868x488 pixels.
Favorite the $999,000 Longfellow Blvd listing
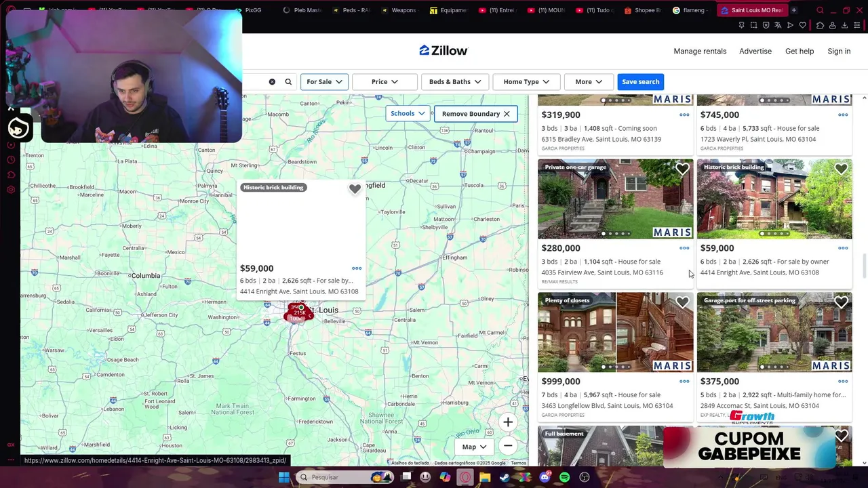click(682, 302)
